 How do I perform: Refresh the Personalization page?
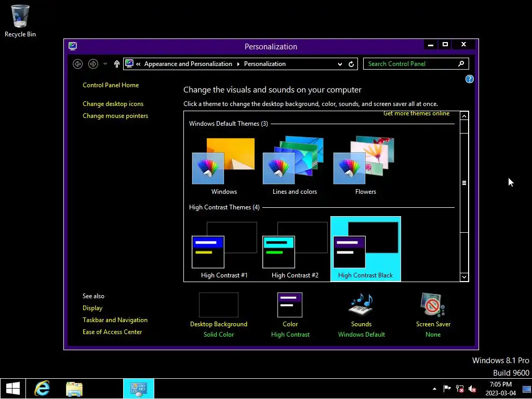click(351, 64)
